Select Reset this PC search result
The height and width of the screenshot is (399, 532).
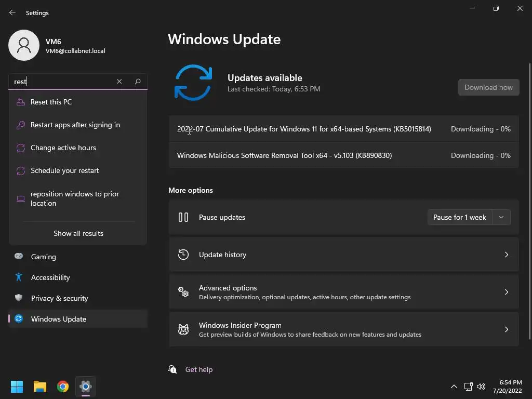pyautogui.click(x=78, y=102)
